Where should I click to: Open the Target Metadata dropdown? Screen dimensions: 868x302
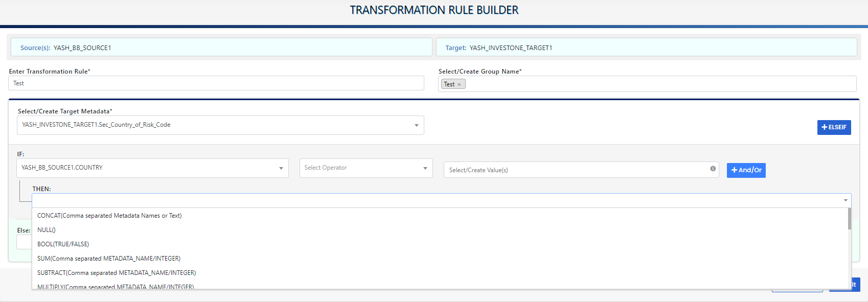(416, 125)
